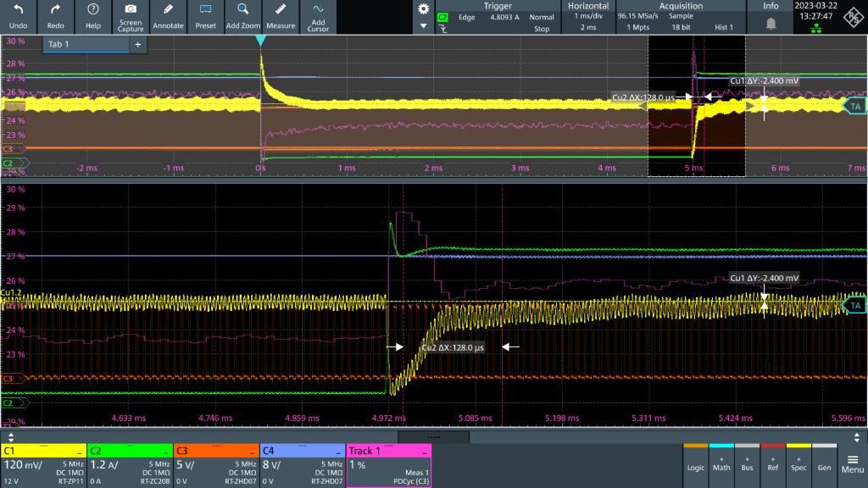Open the Measure ruler tool
Image resolution: width=868 pixels, height=488 pixels.
coord(281,10)
